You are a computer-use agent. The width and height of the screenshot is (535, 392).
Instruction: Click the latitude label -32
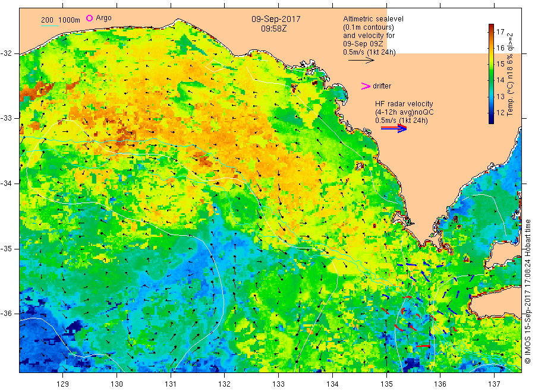[x=6, y=53]
